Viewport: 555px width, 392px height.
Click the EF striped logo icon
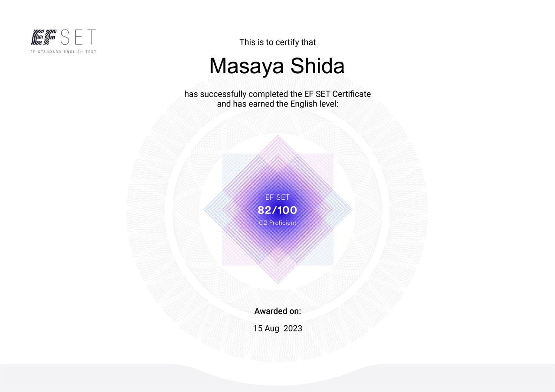tap(43, 37)
